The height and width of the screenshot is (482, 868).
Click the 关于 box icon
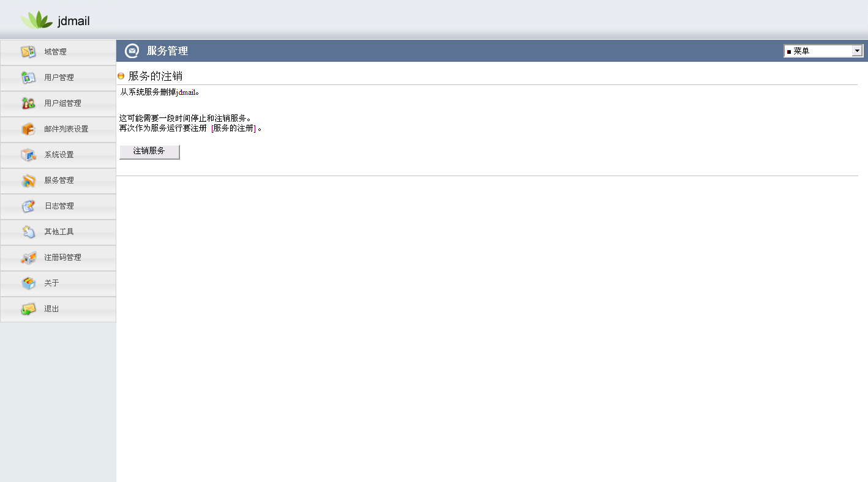click(x=28, y=283)
